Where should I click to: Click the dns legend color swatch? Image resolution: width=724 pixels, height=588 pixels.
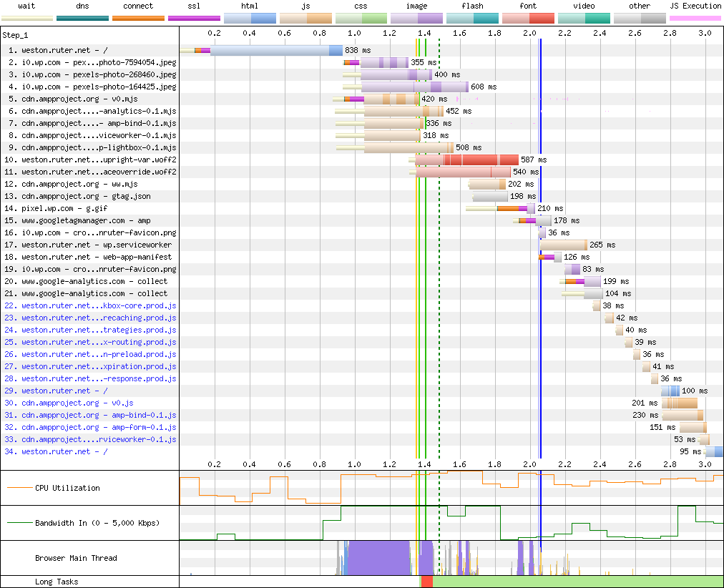click(83, 18)
